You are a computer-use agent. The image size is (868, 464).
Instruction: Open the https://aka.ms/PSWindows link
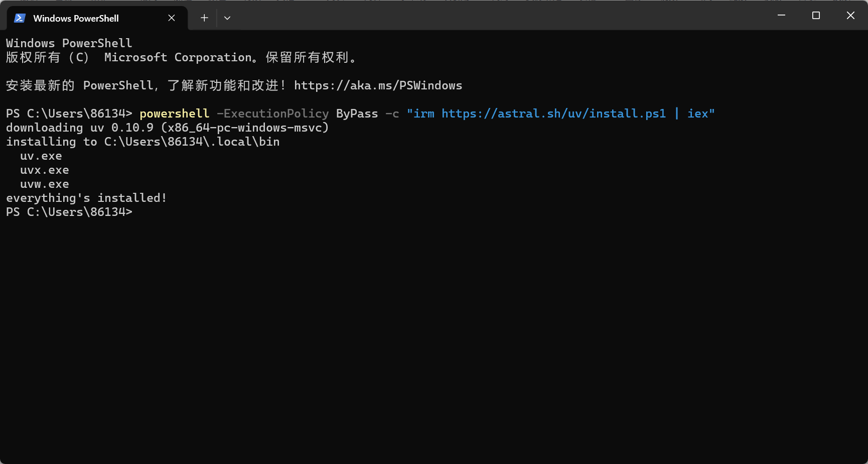(x=378, y=85)
